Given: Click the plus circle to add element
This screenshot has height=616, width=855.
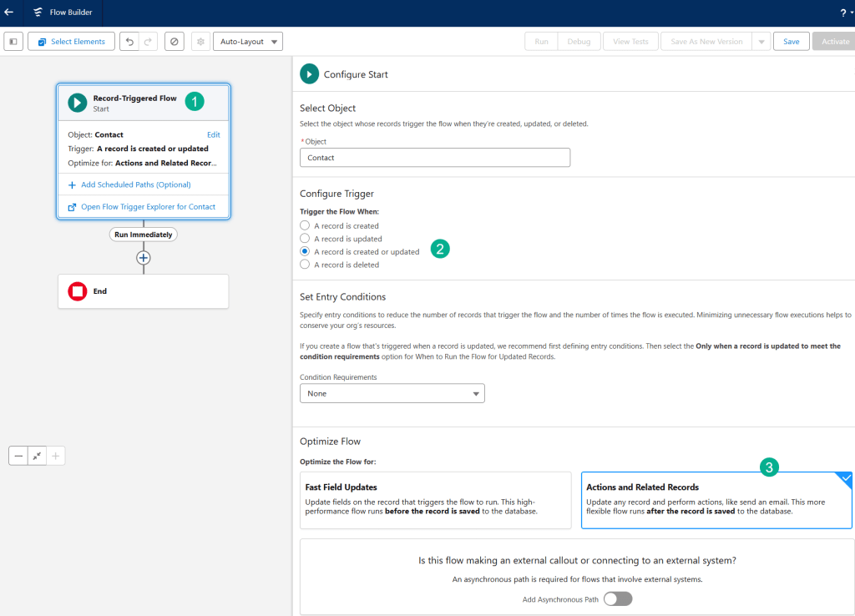Looking at the screenshot, I should 144,258.
